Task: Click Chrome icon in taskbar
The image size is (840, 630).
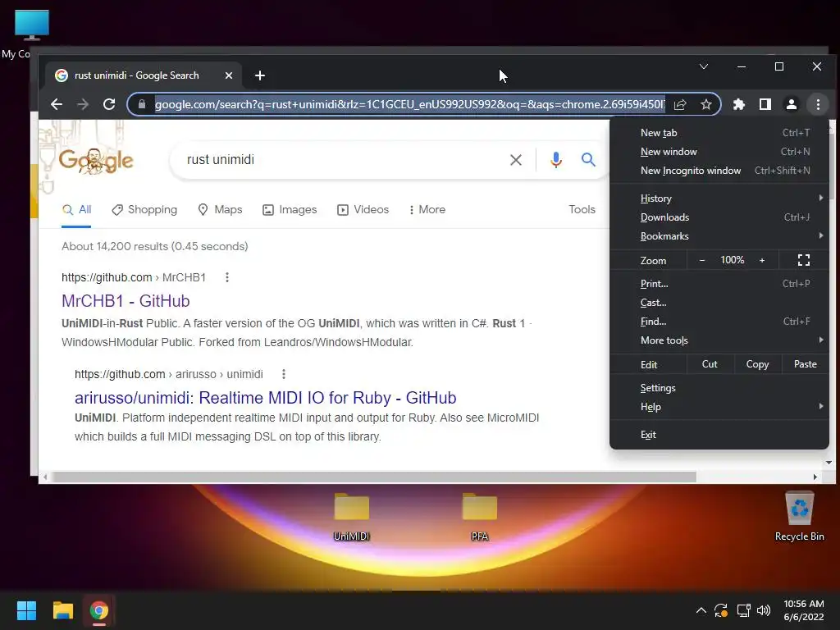Action: [98, 610]
